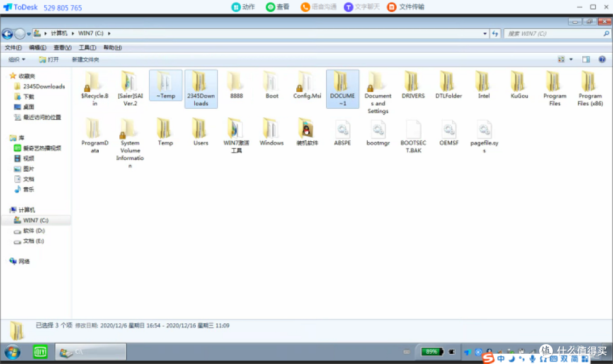
Task: Open the view options dropdown arrow
Action: coord(571,60)
